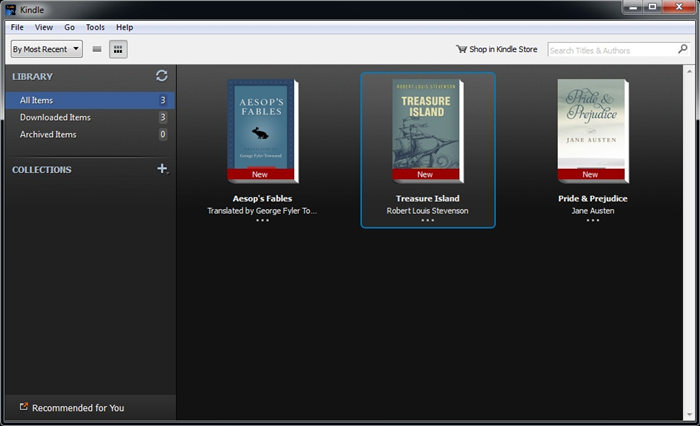Viewport: 700px width, 426px height.
Task: Click the LIBRARY header label
Action: pyautogui.click(x=33, y=76)
